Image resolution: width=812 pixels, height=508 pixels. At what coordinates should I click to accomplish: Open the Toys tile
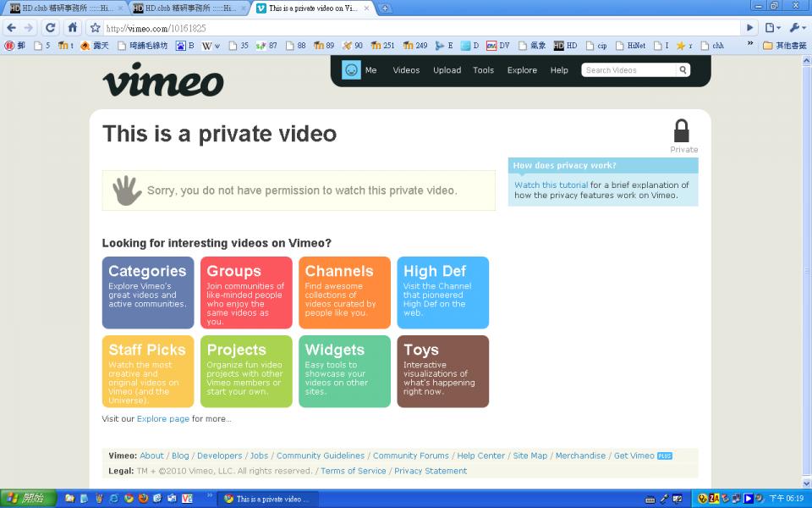point(442,371)
